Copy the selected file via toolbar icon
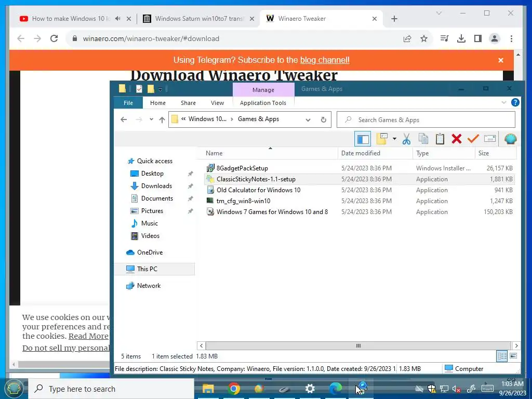The height and width of the screenshot is (399, 532). coord(423,139)
